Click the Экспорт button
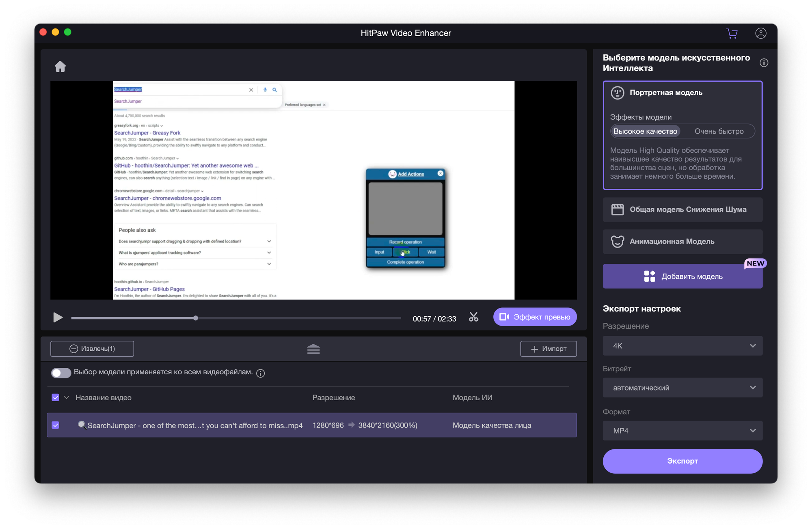812x529 pixels. (682, 461)
